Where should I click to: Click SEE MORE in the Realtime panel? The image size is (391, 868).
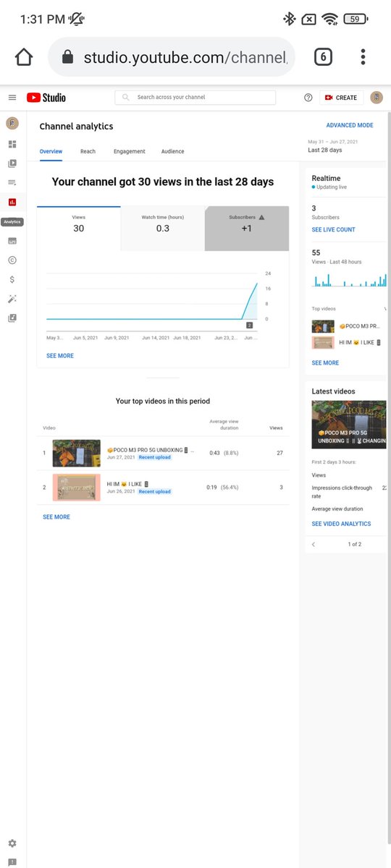pos(325,363)
